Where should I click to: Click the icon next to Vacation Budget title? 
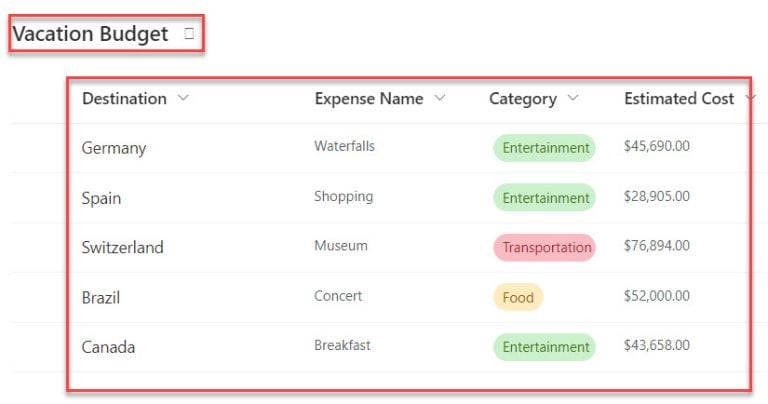(x=189, y=34)
